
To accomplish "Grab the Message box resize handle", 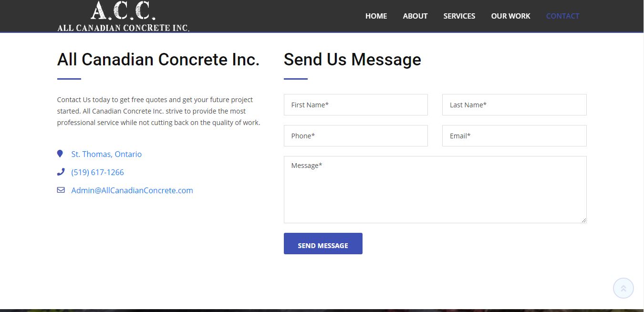I will point(583,220).
